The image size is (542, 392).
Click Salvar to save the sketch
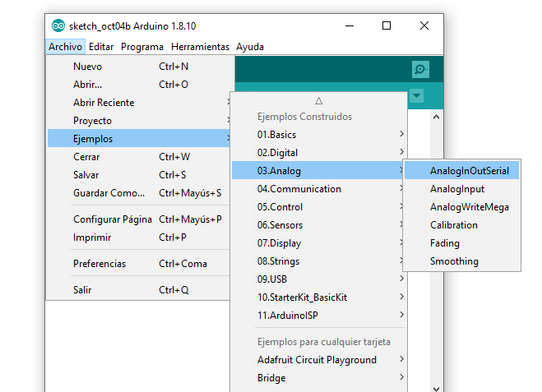[139, 175]
